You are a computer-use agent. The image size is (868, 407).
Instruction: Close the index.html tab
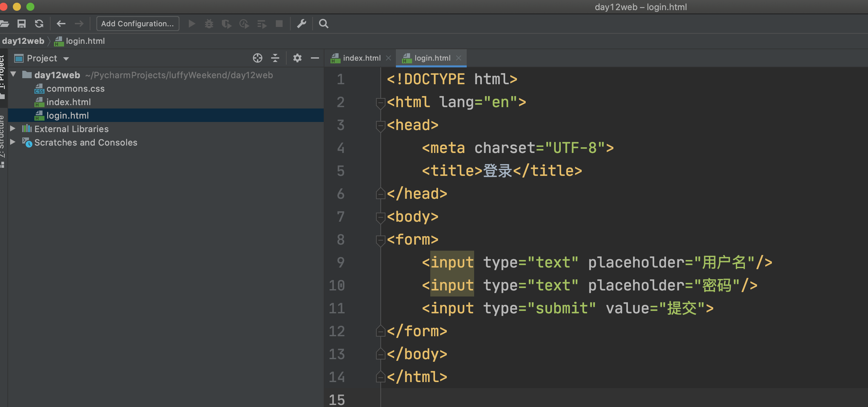point(388,58)
